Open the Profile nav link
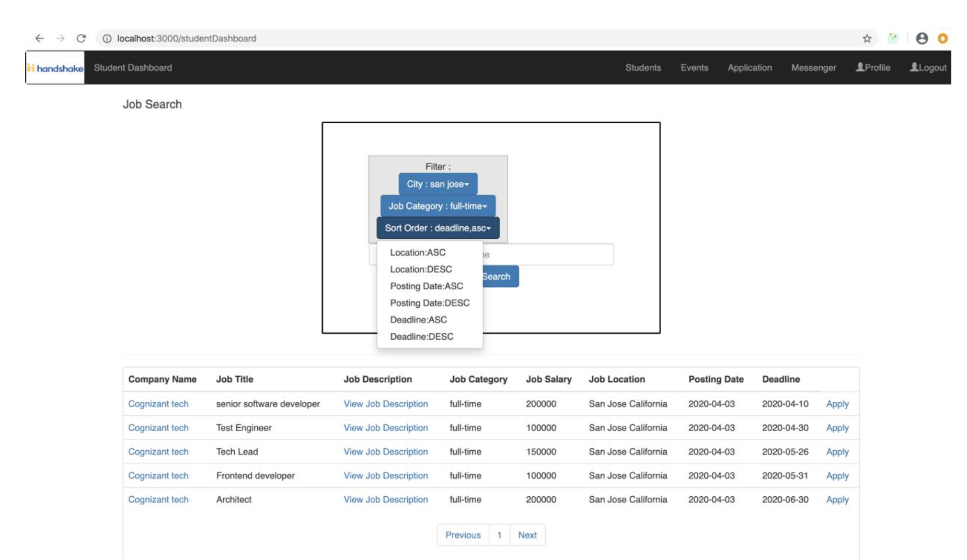 873,67
